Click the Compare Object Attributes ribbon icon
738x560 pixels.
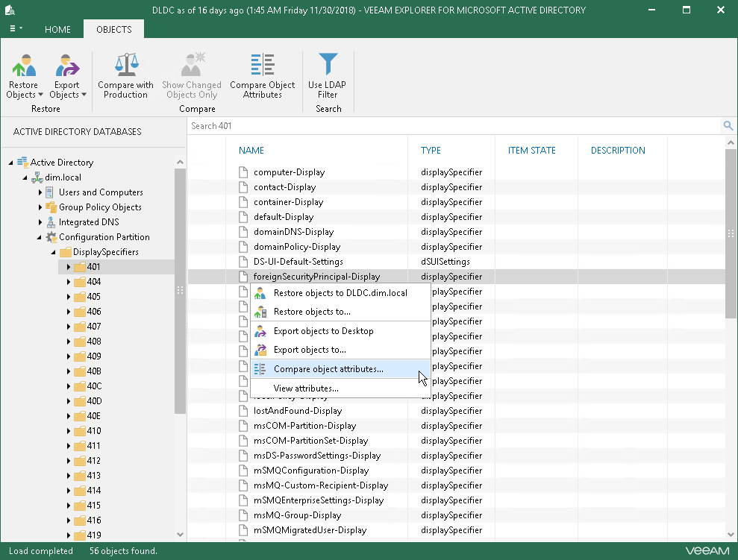[262, 64]
